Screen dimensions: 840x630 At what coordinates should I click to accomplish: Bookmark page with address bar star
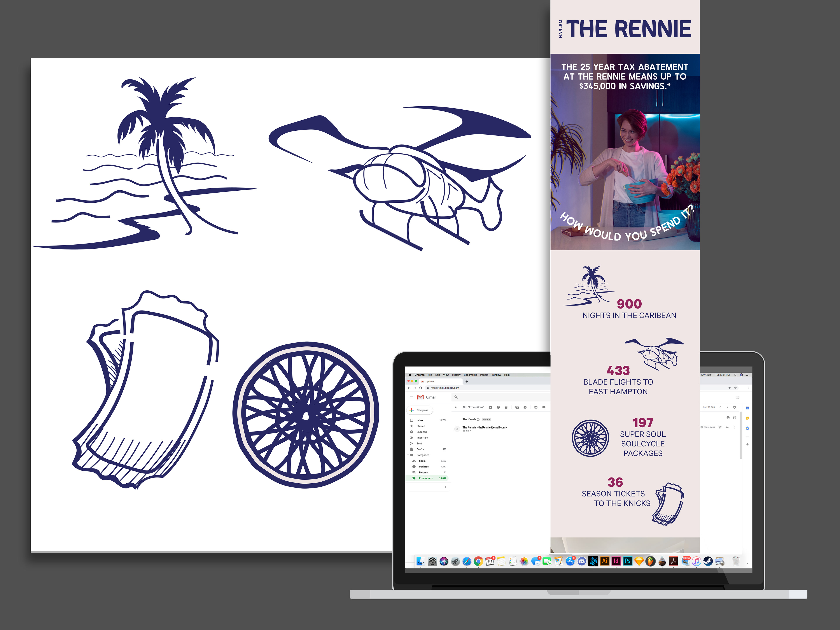pyautogui.click(x=735, y=388)
